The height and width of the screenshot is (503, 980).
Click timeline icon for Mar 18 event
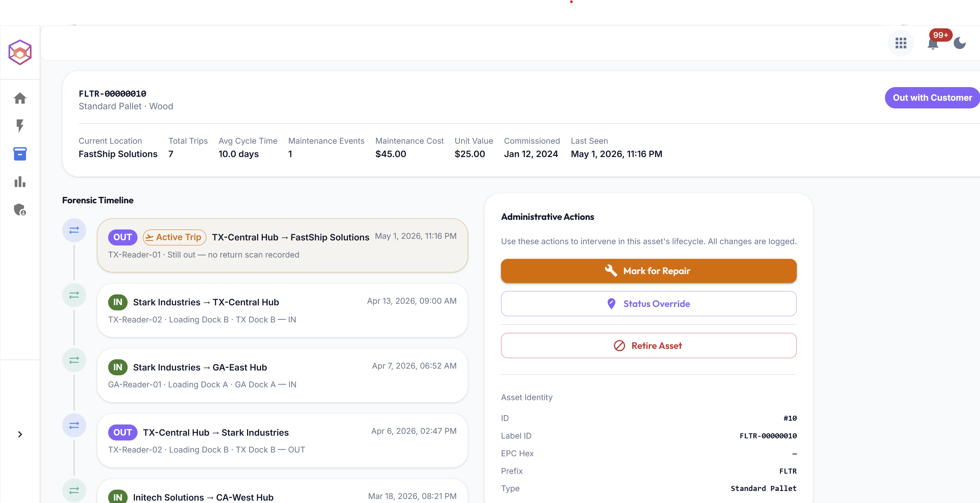pos(74,490)
